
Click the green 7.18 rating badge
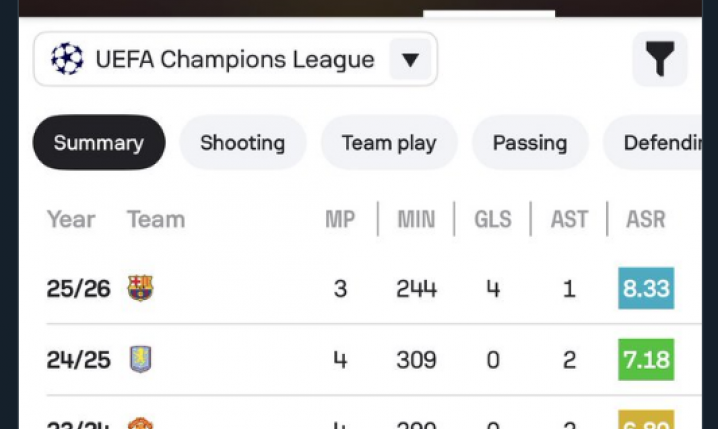click(x=646, y=359)
